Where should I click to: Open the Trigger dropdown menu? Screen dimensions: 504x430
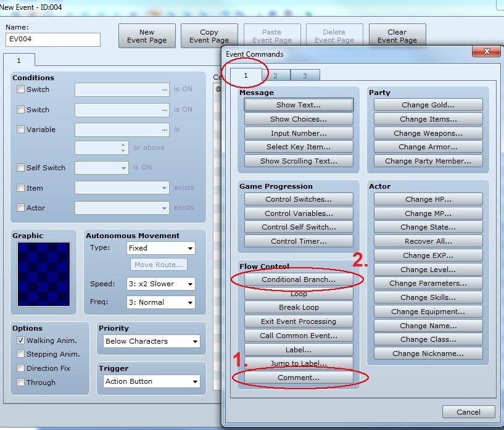(x=150, y=381)
